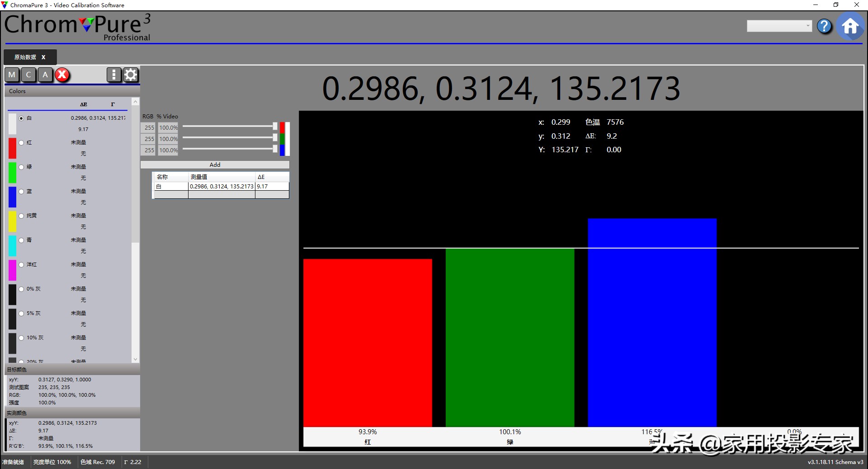This screenshot has height=469, width=868.
Task: Click the 100.1% green bar label
Action: [510, 432]
